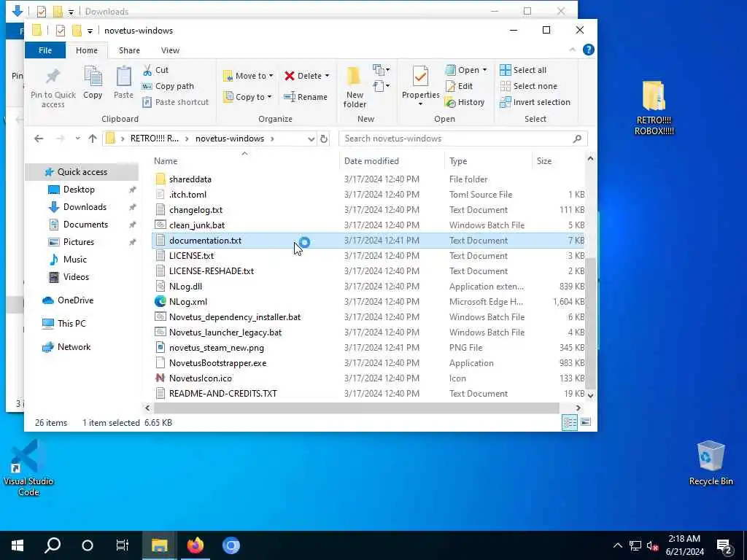Select Music in navigation pane
The width and height of the screenshot is (747, 560).
[75, 260]
